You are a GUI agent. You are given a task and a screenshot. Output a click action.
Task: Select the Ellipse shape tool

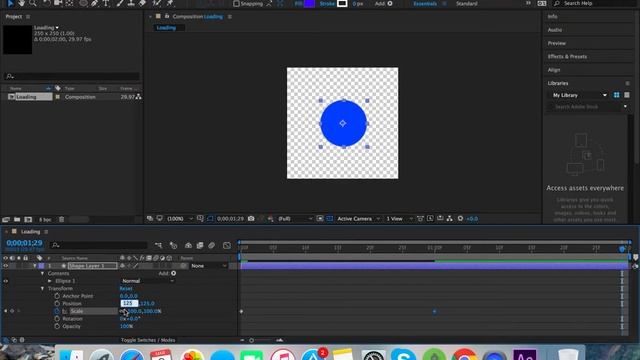(83, 3)
